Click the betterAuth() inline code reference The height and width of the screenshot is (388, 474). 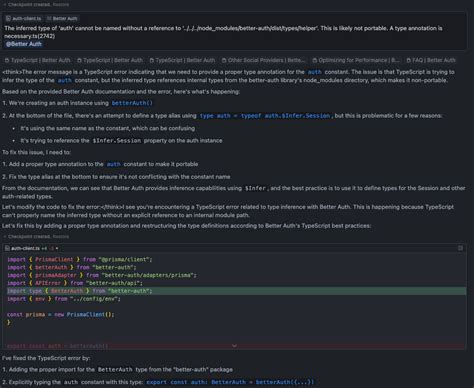pyautogui.click(x=132, y=103)
